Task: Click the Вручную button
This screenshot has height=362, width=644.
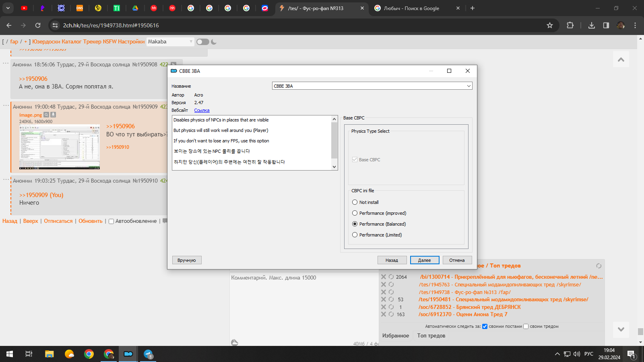Action: [187, 260]
